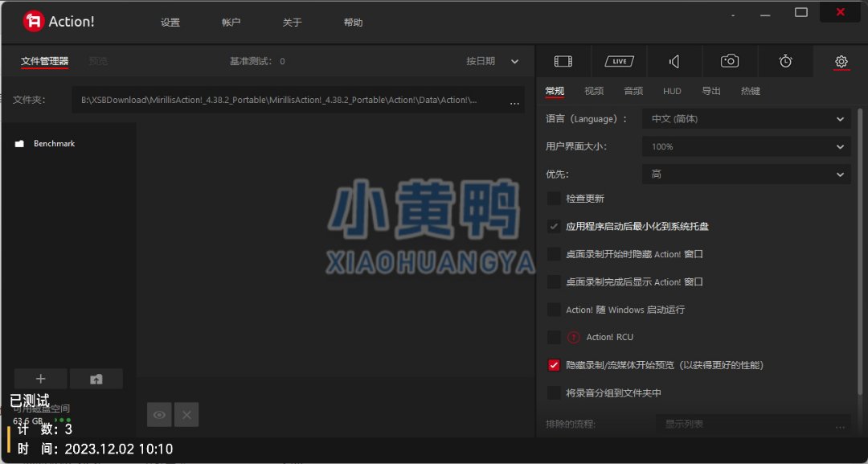Select the Benchmark folder in file list
Viewport: 868px width, 464px height.
click(x=54, y=143)
